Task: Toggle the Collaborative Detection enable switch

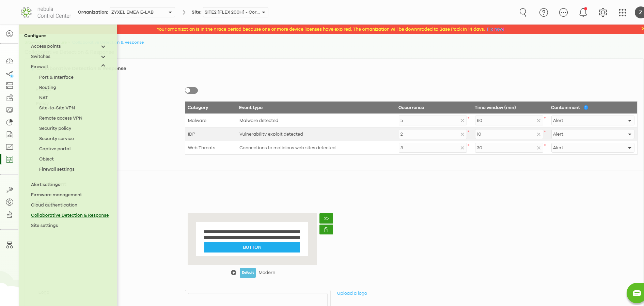Action: point(191,90)
